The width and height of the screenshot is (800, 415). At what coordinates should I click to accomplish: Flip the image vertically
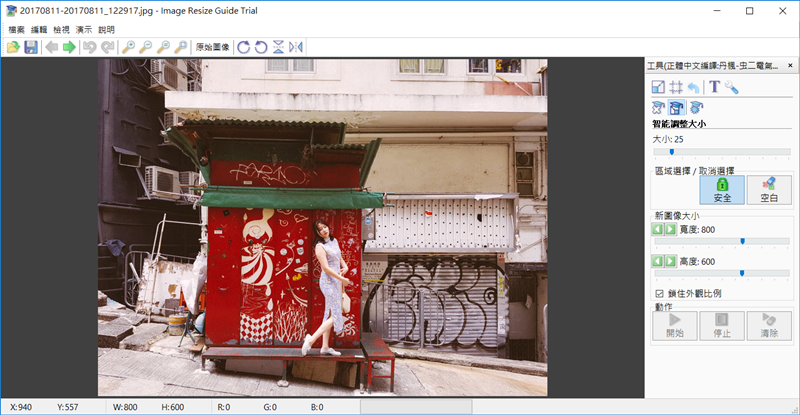pyautogui.click(x=278, y=47)
